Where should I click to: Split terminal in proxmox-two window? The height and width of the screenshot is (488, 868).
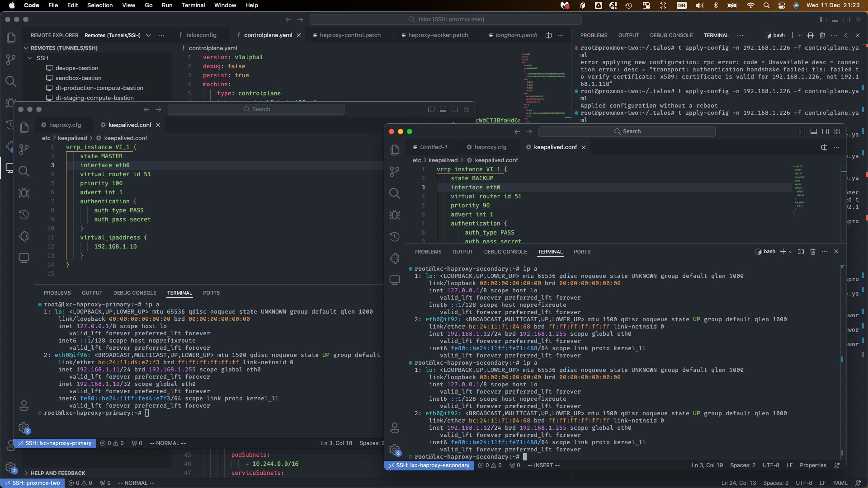coord(810,35)
